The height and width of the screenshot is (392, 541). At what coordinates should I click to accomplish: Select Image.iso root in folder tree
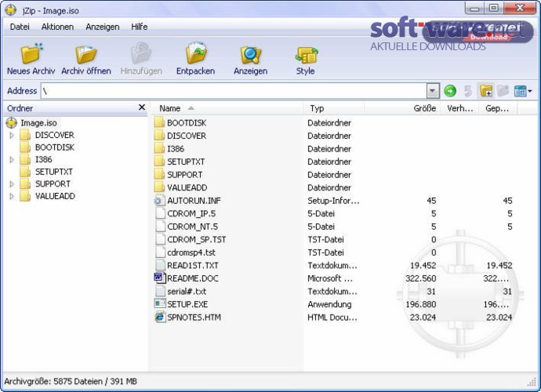point(38,123)
